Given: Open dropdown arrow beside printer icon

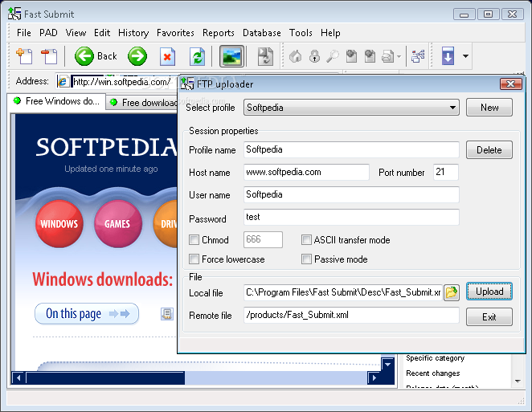Looking at the screenshot, I should point(399,57).
